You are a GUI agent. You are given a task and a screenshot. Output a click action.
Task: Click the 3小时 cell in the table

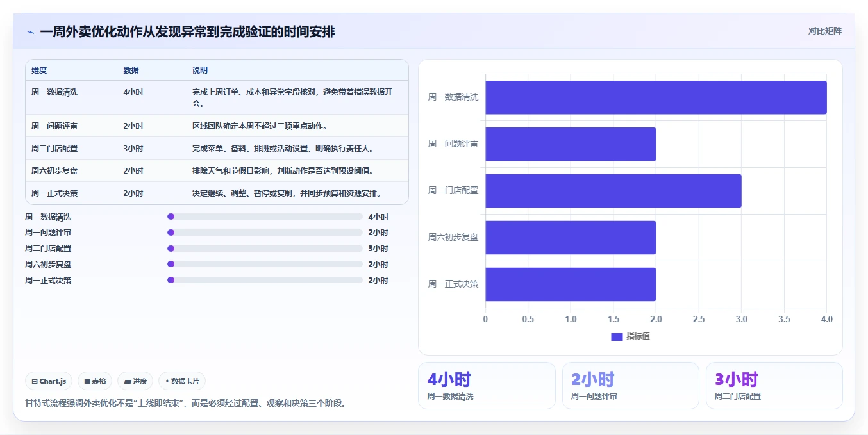point(133,148)
